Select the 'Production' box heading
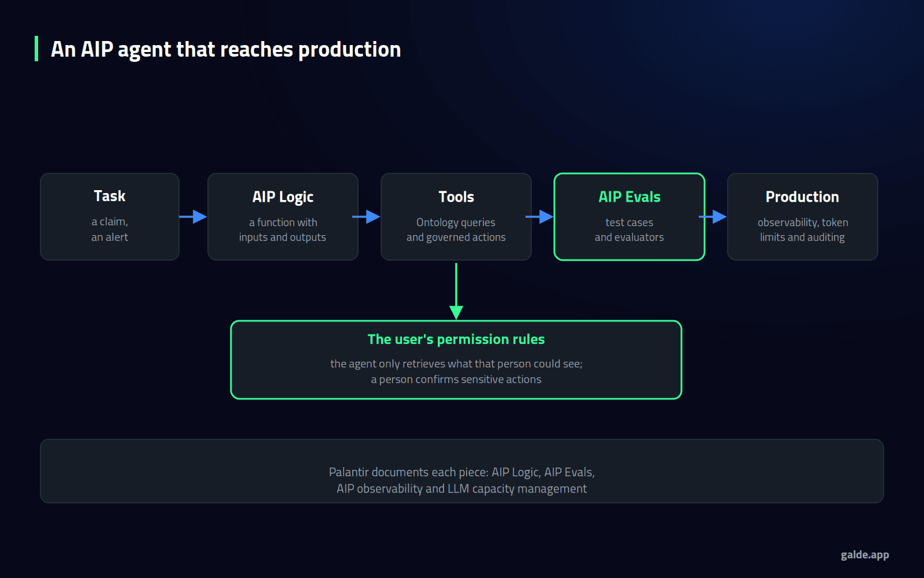The height and width of the screenshot is (578, 924). (x=803, y=197)
